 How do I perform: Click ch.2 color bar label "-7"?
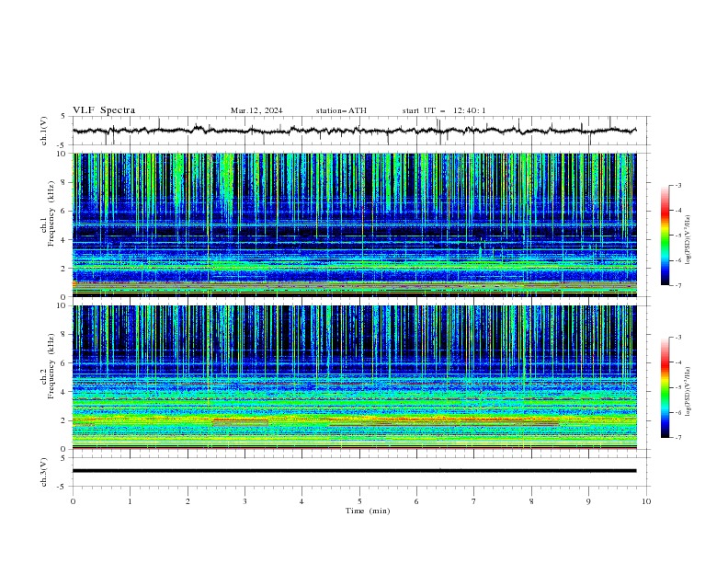[677, 437]
